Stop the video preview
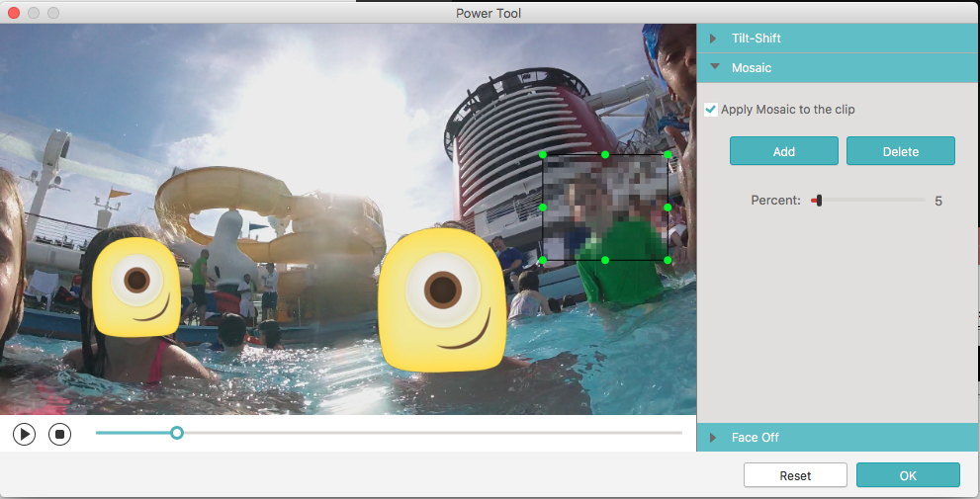Viewport: 980px width, 499px height. pyautogui.click(x=60, y=434)
